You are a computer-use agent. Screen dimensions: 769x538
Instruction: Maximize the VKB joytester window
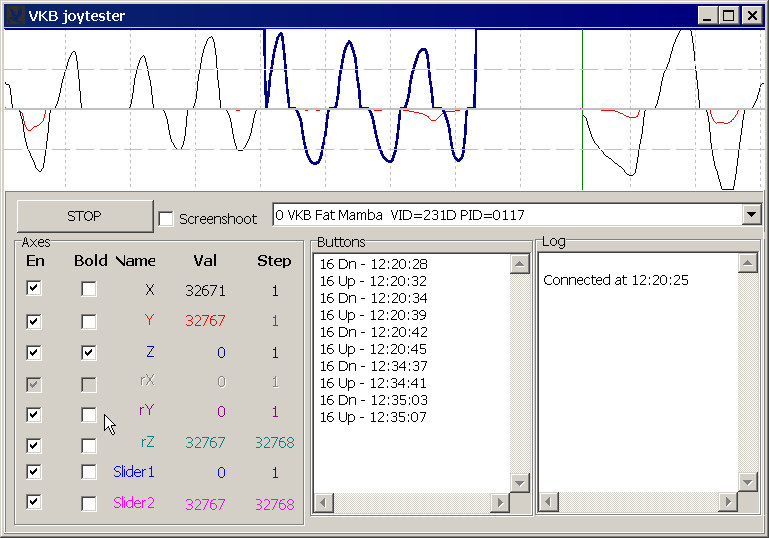(728, 15)
